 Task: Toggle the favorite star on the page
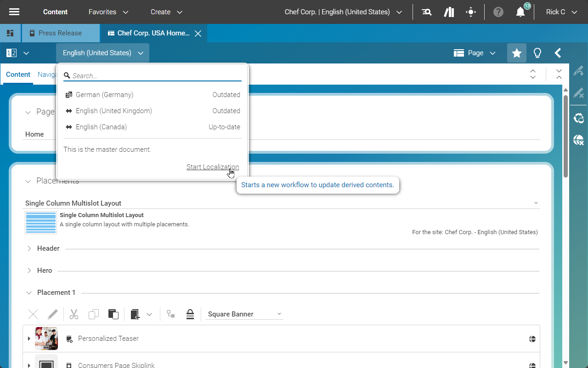point(516,52)
